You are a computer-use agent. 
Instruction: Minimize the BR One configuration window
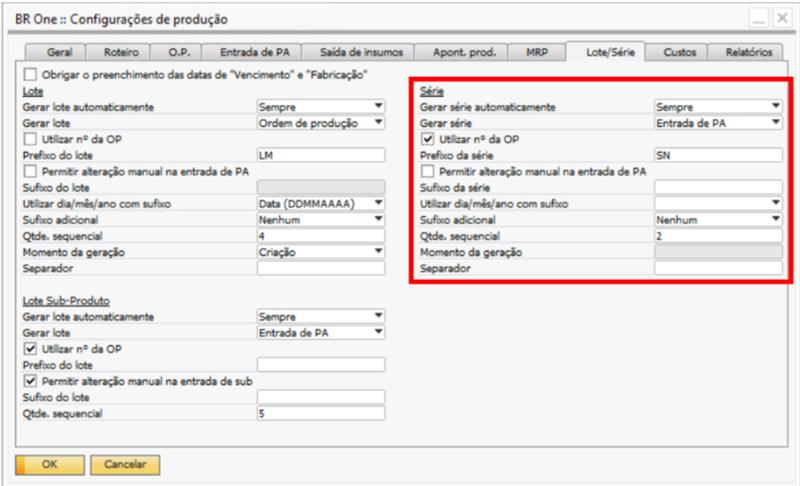click(759, 17)
